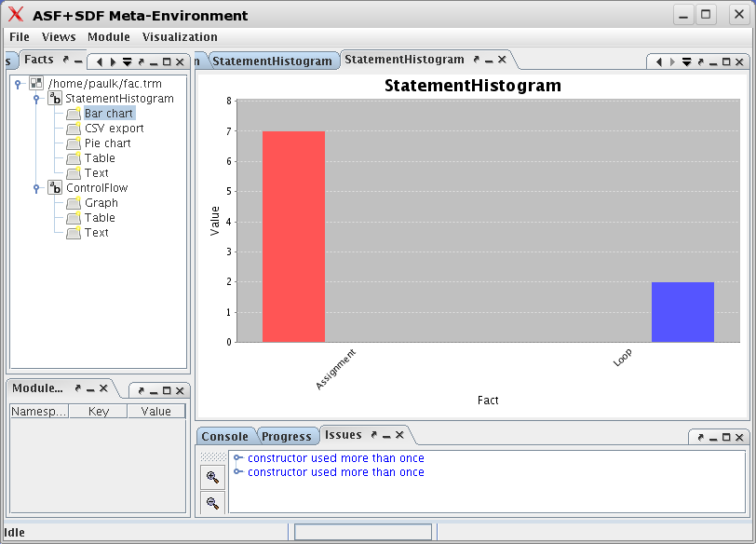
Task: Expand the first constructor issue node
Action: click(x=236, y=457)
